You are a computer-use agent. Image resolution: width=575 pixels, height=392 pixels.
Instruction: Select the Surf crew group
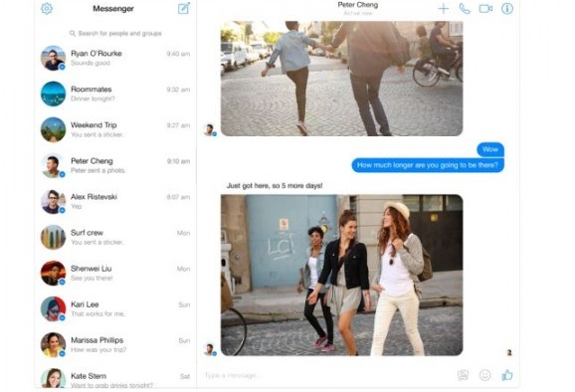115,237
